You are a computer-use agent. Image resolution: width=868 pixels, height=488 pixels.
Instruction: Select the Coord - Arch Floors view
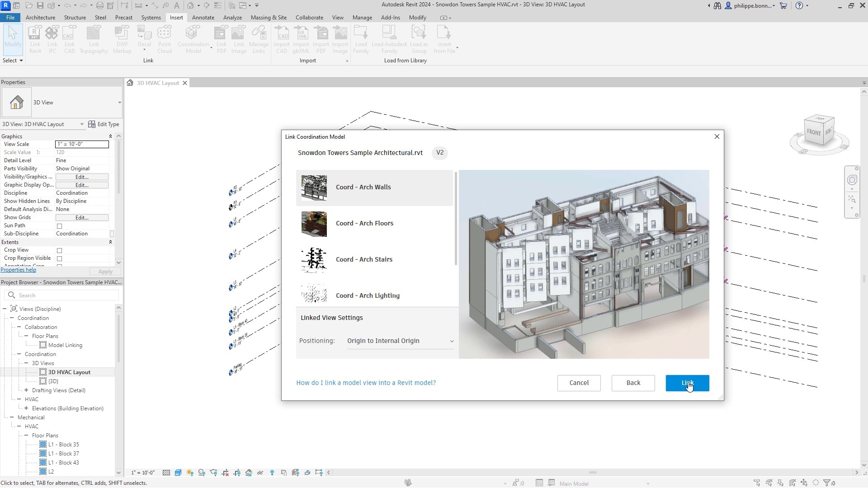tap(374, 224)
